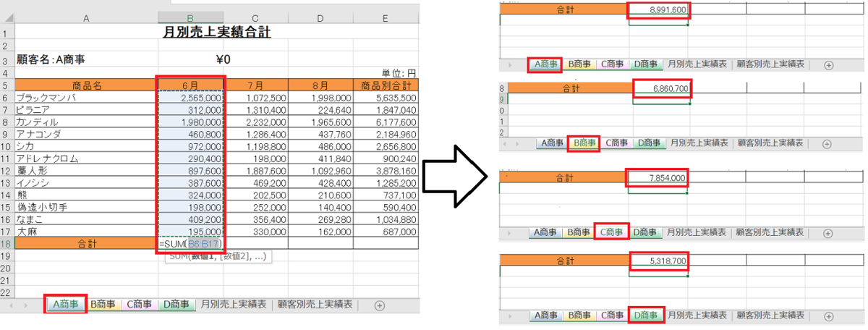Viewport: 868px width, 330px height.
Task: Select the 藁人形 cell
Action: pos(86,171)
